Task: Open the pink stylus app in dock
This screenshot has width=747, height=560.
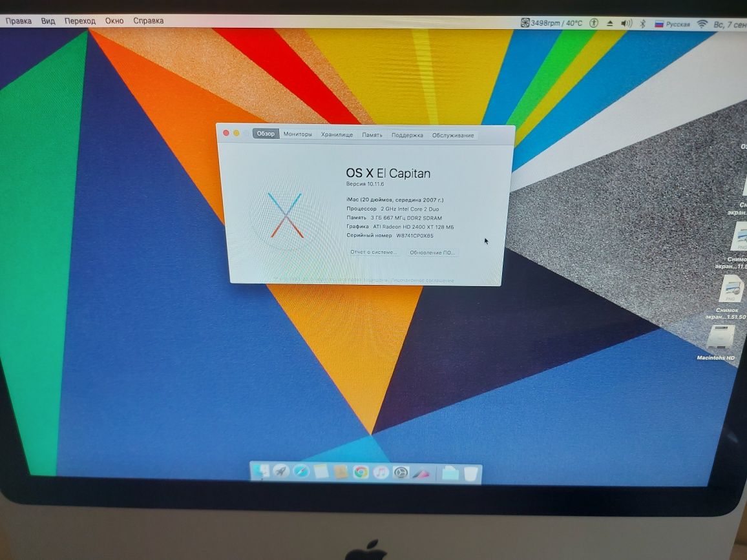Action: tap(421, 473)
